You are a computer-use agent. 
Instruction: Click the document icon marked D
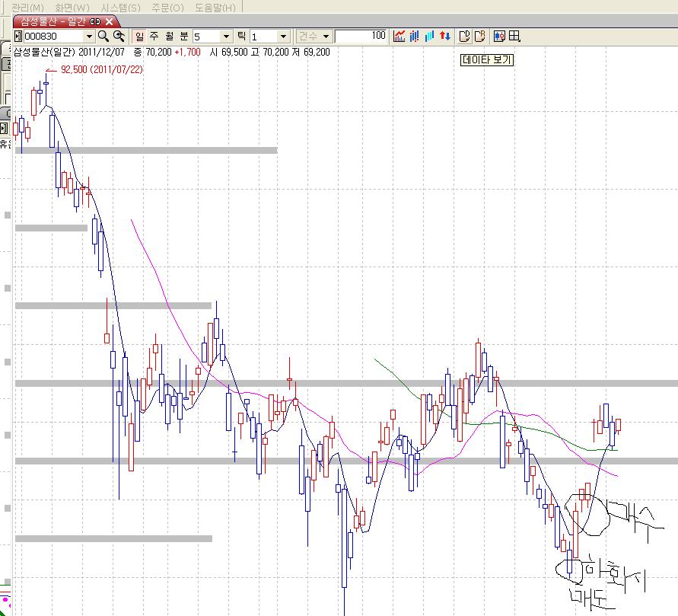[464, 36]
